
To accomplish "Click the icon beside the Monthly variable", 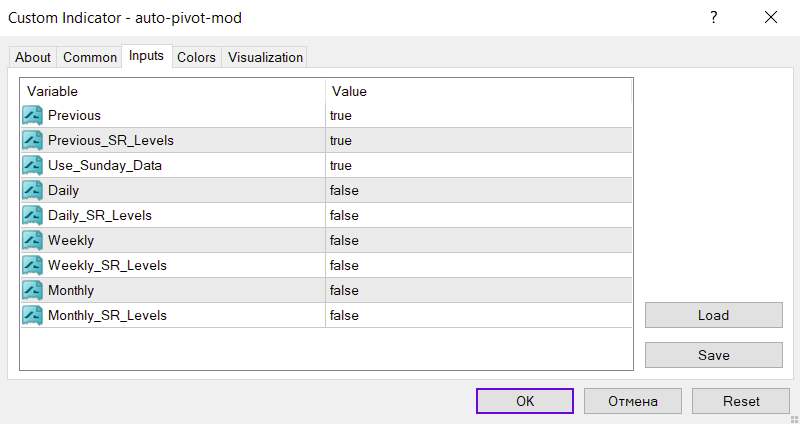I will point(32,290).
